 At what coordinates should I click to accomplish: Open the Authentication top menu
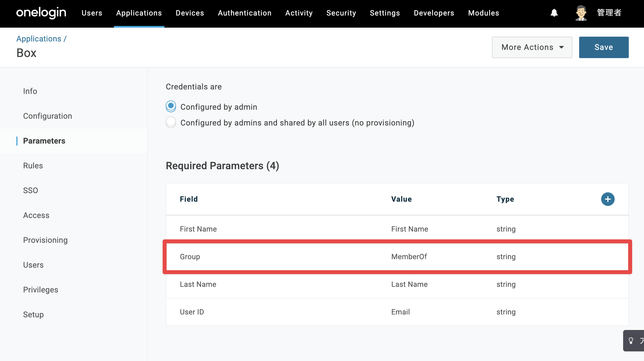click(x=245, y=13)
